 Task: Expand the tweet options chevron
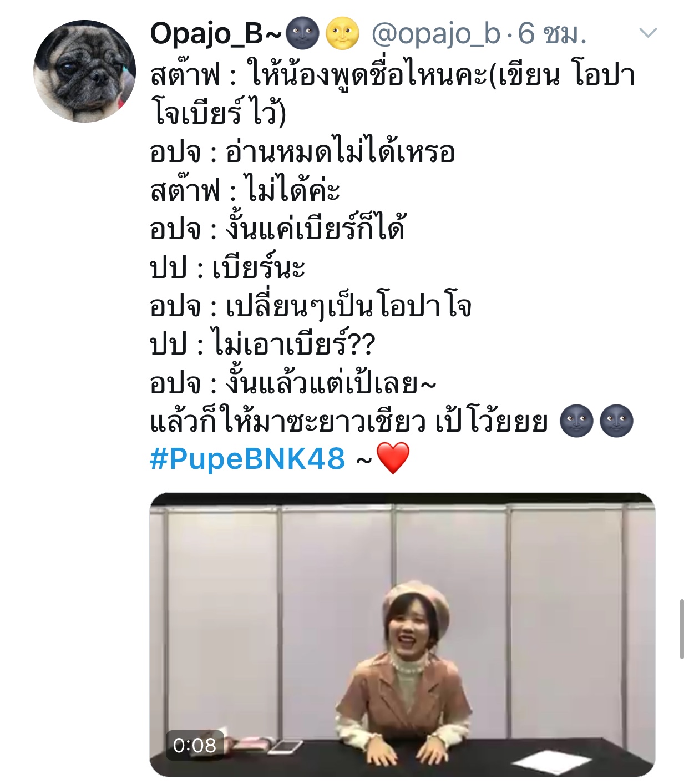648,33
